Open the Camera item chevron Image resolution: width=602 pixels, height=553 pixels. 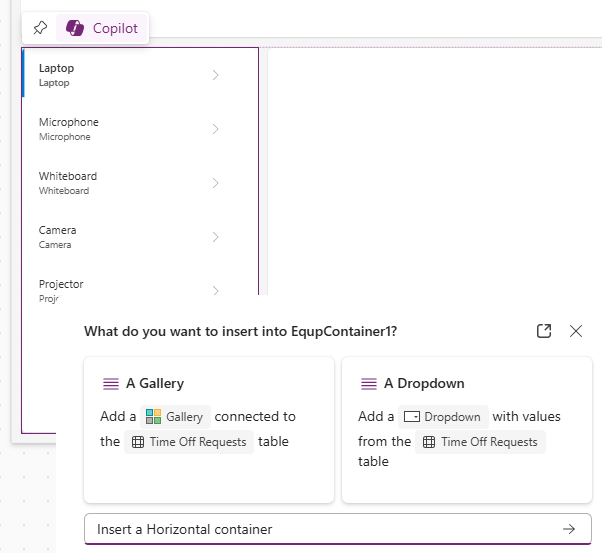[x=215, y=237]
